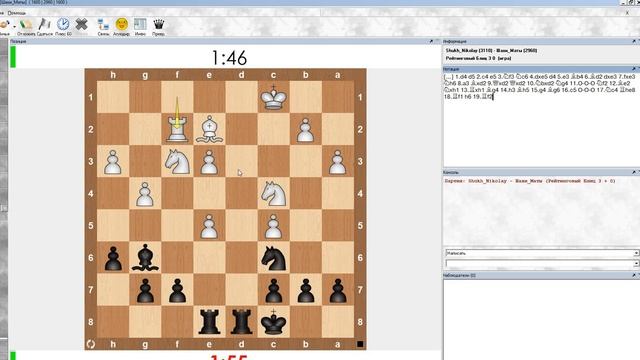This screenshot has width=640, height=360.
Task: Pin the Наблюдатели panel with its pushpin
Action: (634, 276)
